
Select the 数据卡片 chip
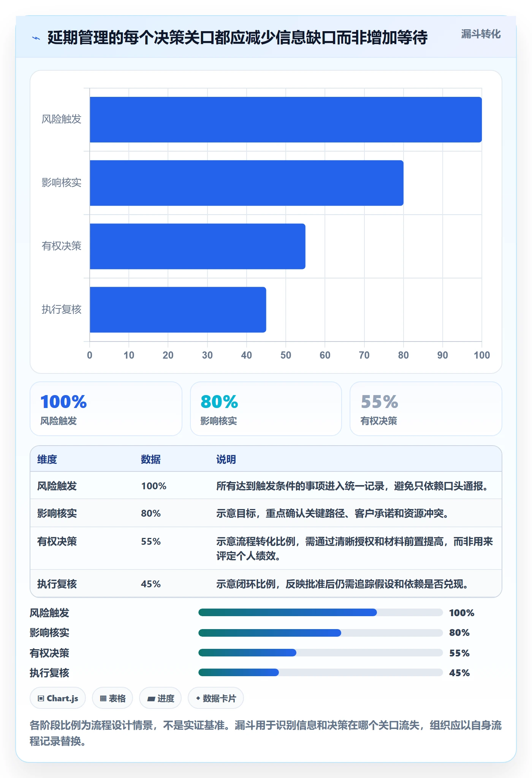tap(216, 698)
